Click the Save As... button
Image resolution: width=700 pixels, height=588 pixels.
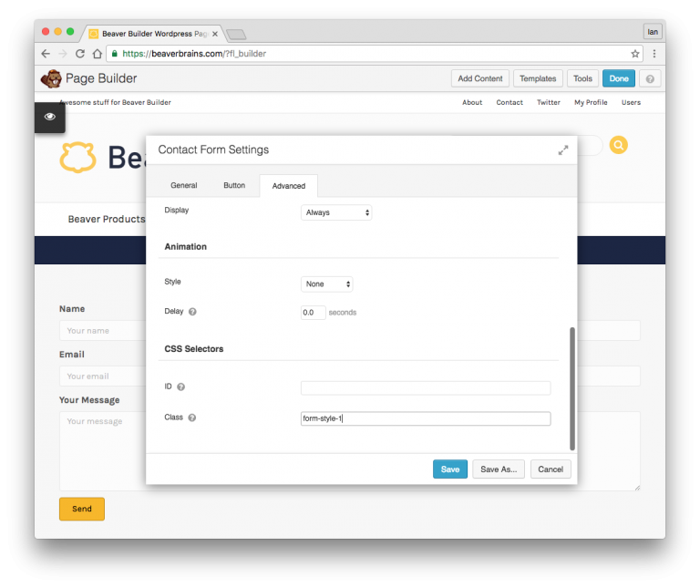(499, 469)
